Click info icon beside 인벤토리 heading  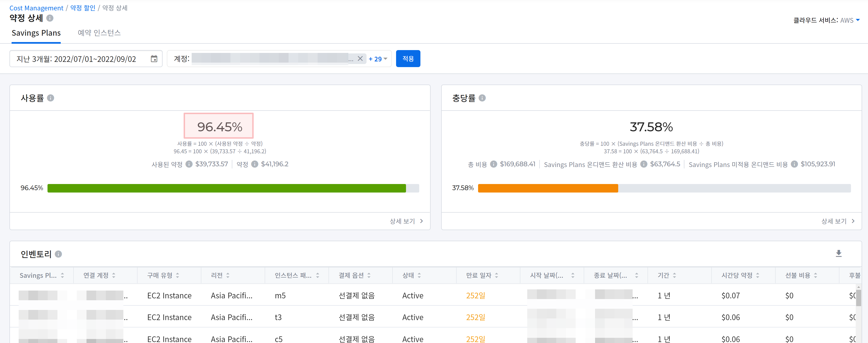pos(58,254)
